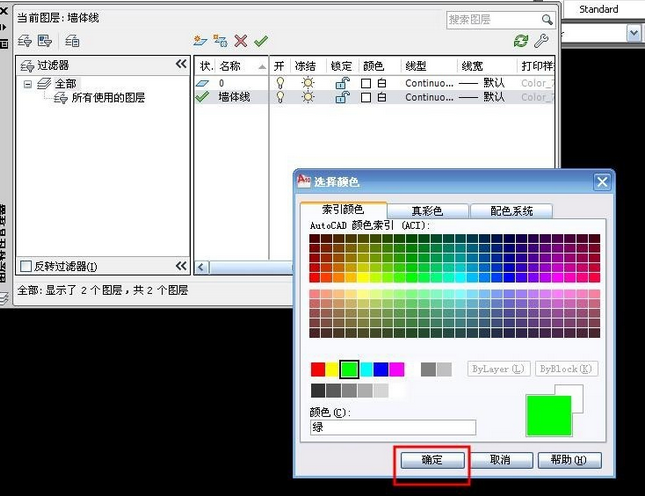Click the Delete Layer red X icon
The height and width of the screenshot is (496, 645).
(x=241, y=41)
